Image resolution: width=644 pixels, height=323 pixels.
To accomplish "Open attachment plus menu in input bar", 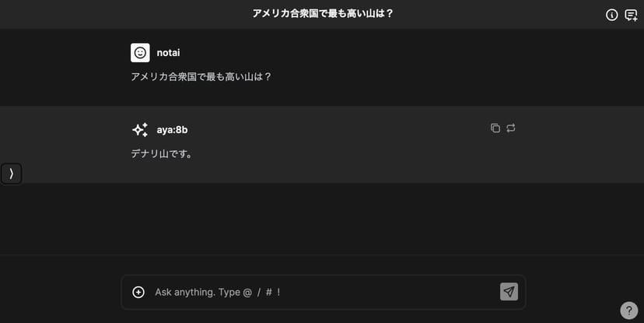I will pos(138,292).
